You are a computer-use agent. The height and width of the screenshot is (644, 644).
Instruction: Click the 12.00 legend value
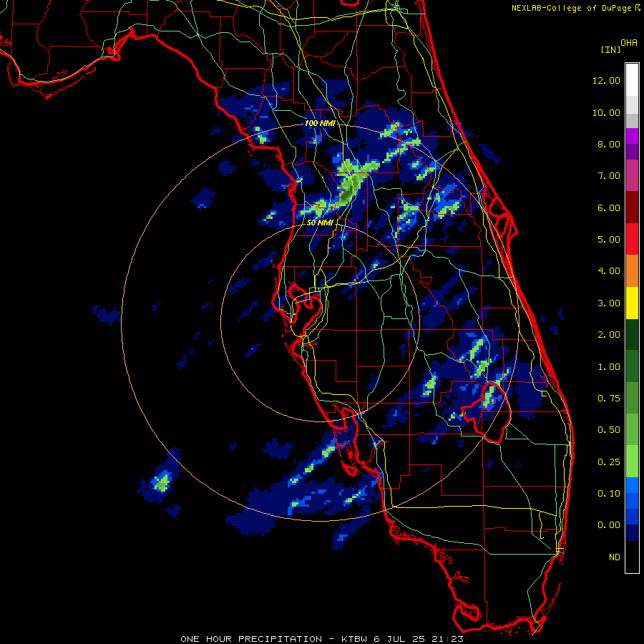(606, 80)
